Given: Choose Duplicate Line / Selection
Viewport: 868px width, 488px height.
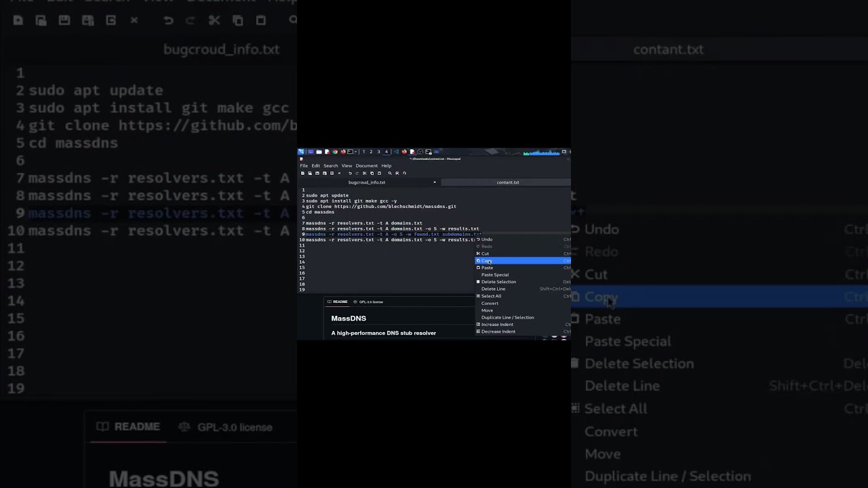Looking at the screenshot, I should point(522,317).
